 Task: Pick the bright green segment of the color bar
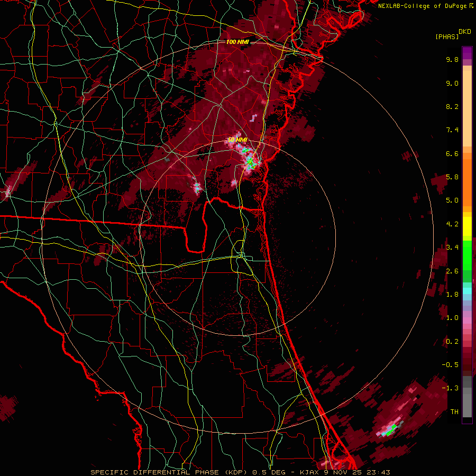point(467,255)
